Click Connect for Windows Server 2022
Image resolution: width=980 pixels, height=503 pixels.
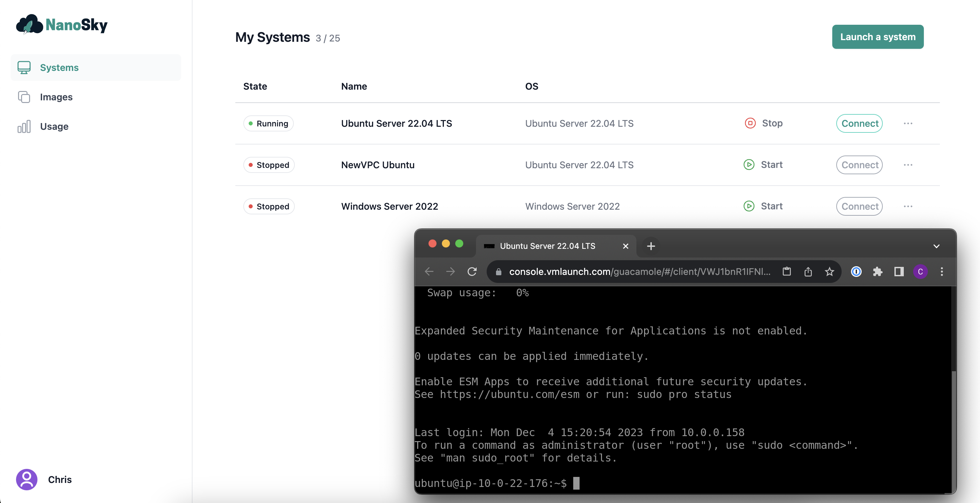[859, 206]
